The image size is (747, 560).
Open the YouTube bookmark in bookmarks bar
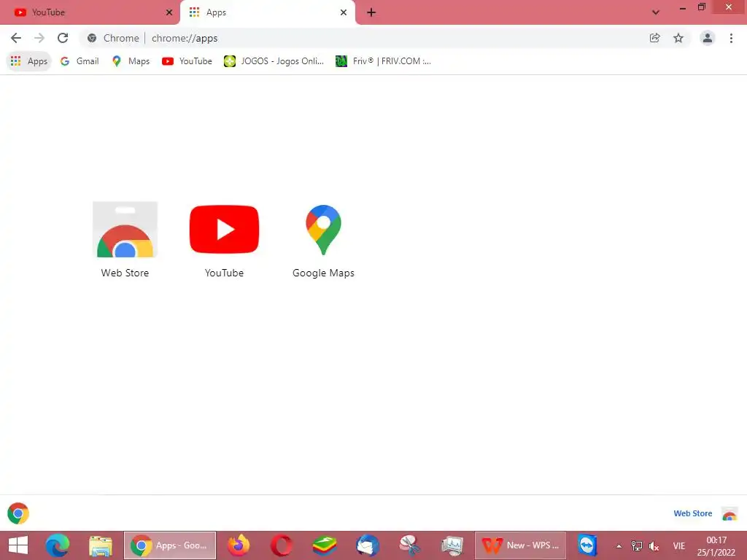point(187,61)
